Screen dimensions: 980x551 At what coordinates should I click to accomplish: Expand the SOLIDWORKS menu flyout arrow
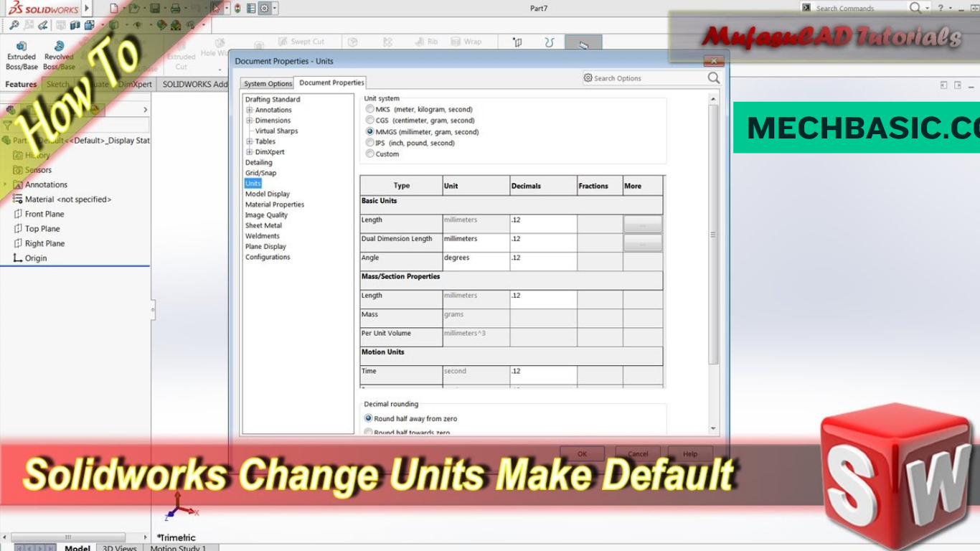point(87,9)
